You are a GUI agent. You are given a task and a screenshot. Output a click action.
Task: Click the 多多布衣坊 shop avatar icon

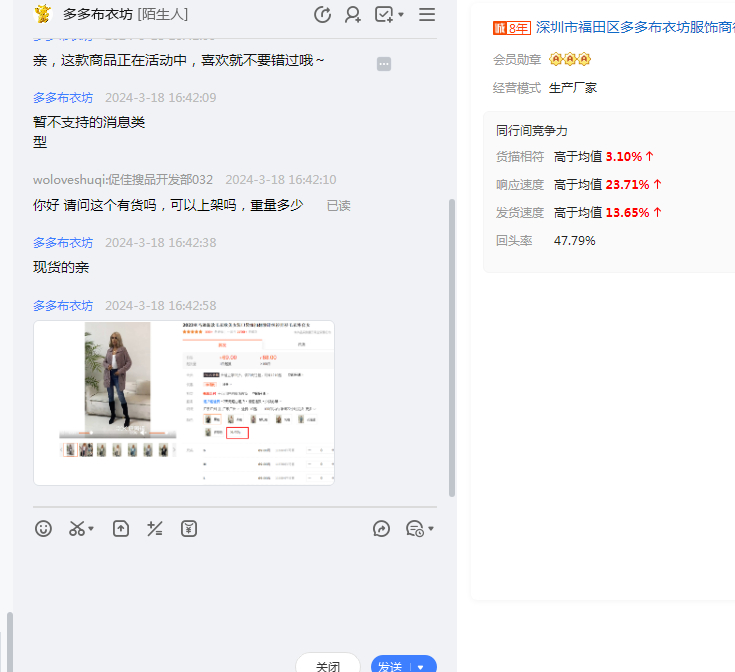coord(42,14)
